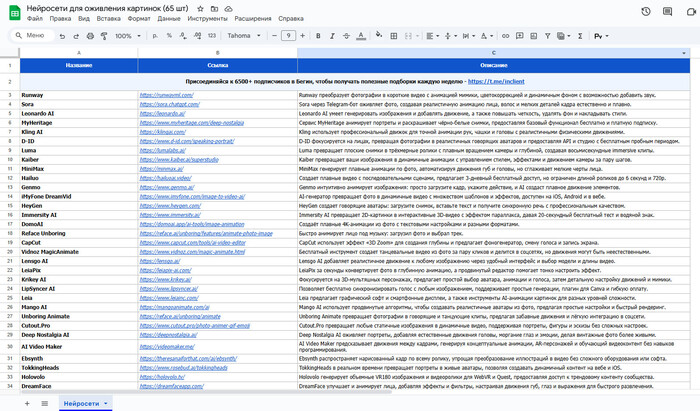
Task: Toggle Italic formatting
Action: pos(334,35)
